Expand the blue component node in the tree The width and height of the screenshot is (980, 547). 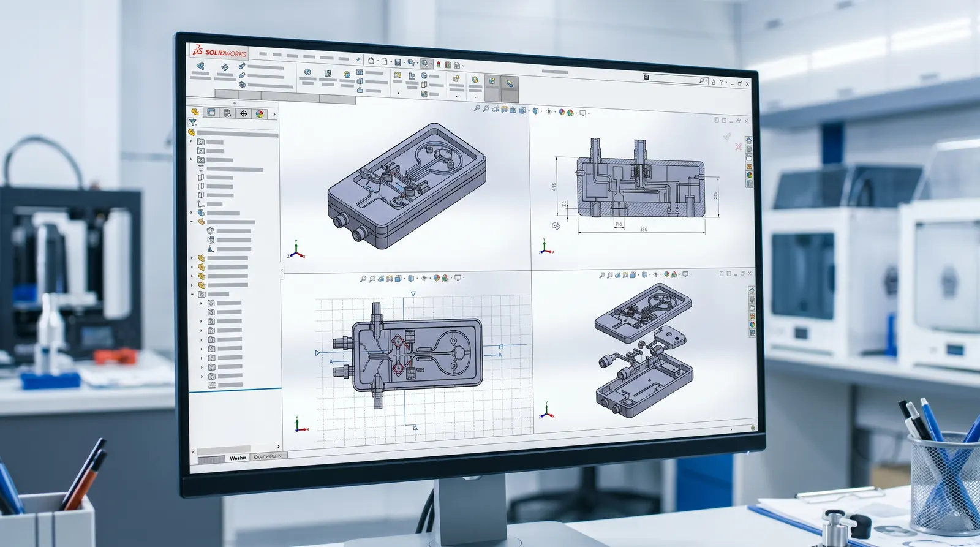tap(192, 213)
